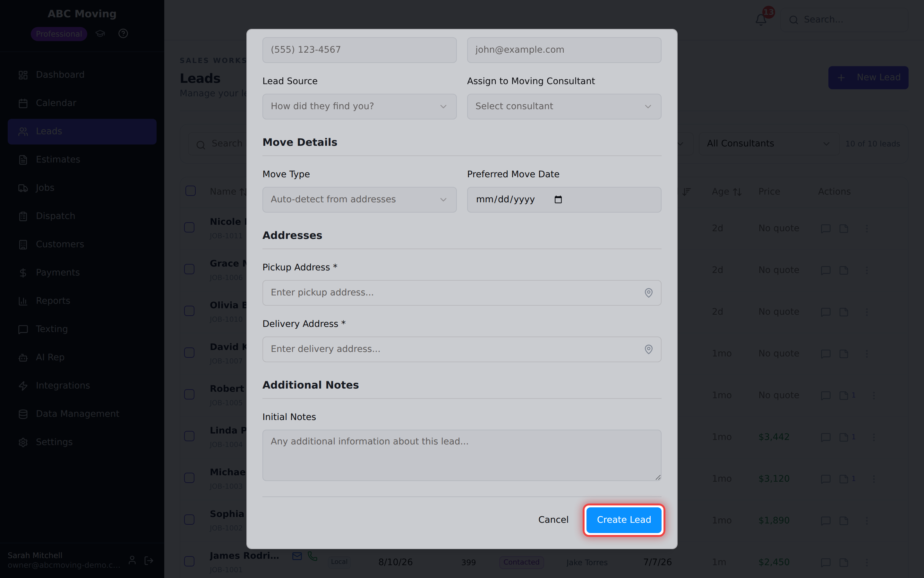Select checkbox for JOB-1002 Sophia lead

(189, 520)
